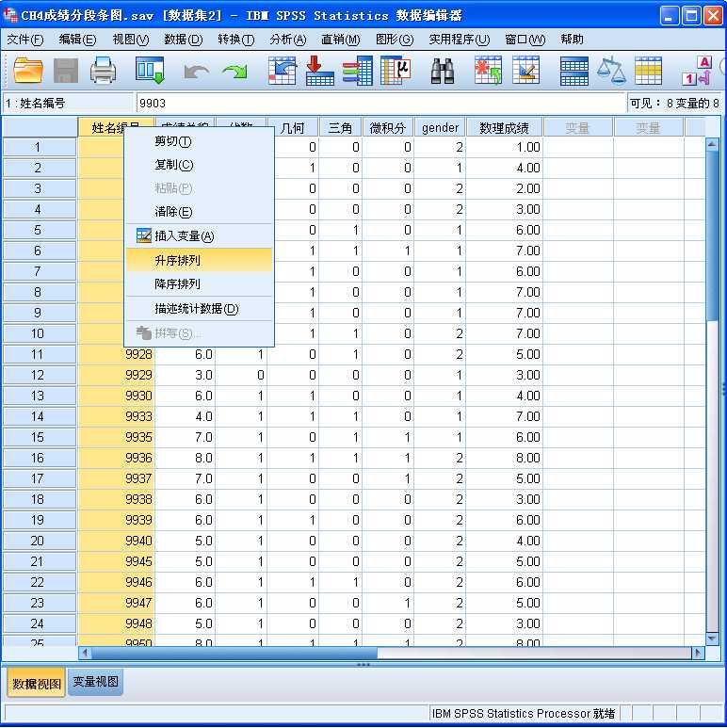
Task: Select row 12 header
Action: pos(39,375)
